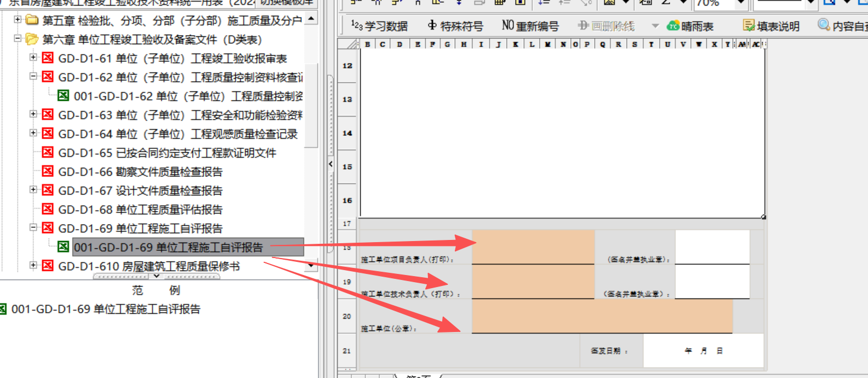
Task: Open the dropdown arrow beside 画删除线
Action: click(x=655, y=26)
